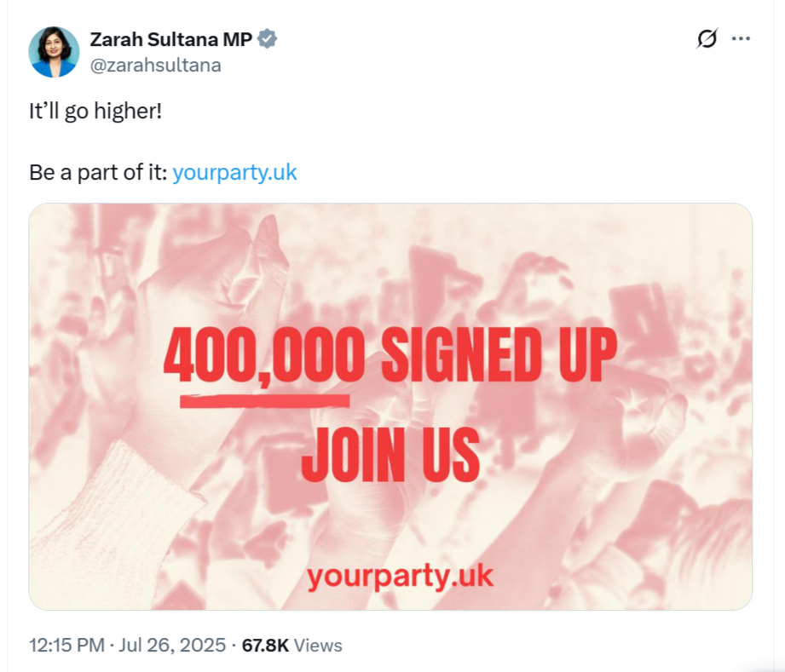Open Grok explain-this-post icon
Screen dimensions: 785x672
[x=707, y=39]
